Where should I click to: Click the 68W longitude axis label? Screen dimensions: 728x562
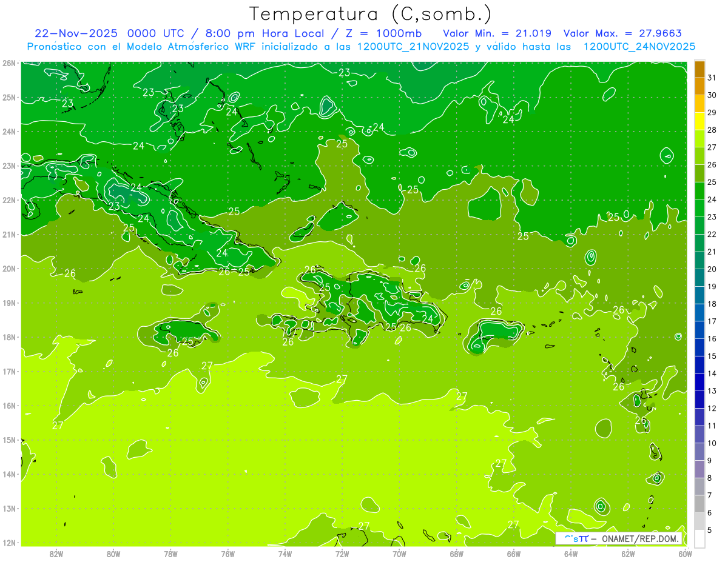(x=457, y=554)
